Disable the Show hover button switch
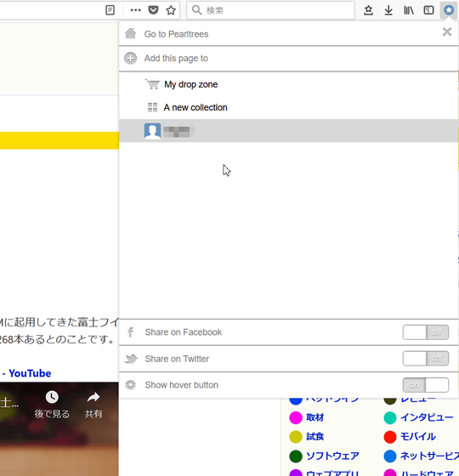The image size is (459, 476). coord(426,385)
